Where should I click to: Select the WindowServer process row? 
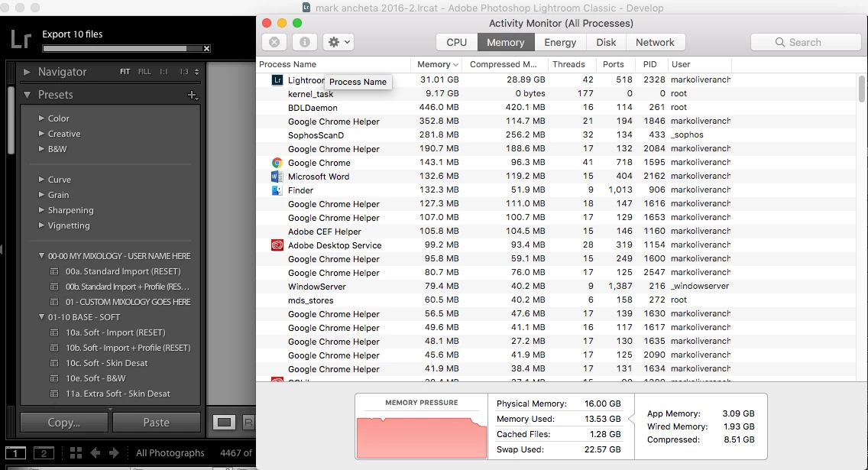point(556,287)
